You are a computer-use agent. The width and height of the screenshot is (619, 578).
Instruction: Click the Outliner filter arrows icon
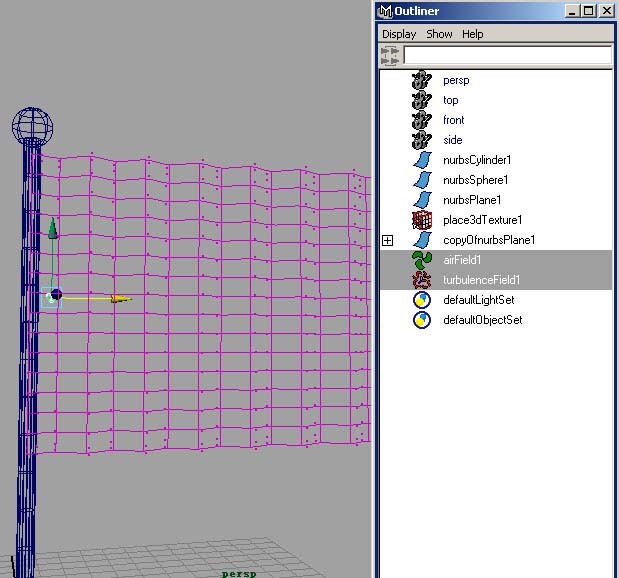point(390,55)
